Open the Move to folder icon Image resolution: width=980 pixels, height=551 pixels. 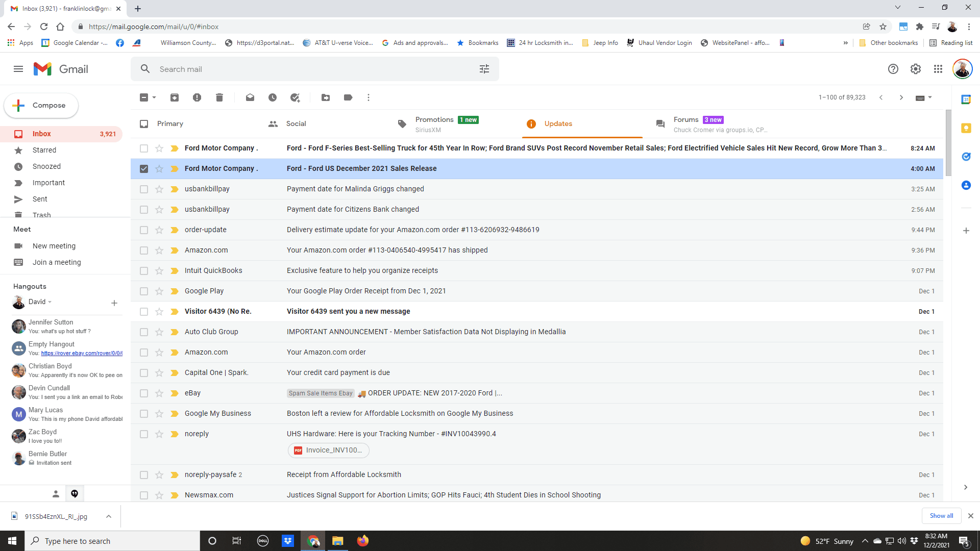click(x=326, y=97)
